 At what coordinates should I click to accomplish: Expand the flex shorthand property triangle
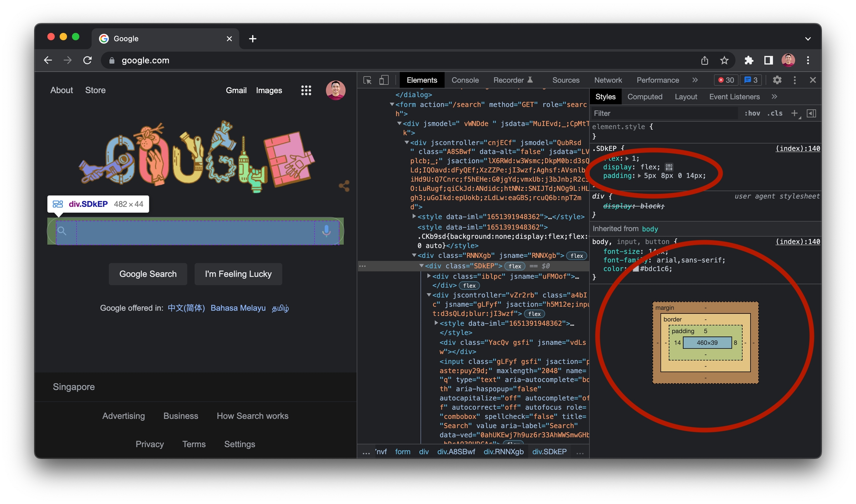tap(627, 159)
